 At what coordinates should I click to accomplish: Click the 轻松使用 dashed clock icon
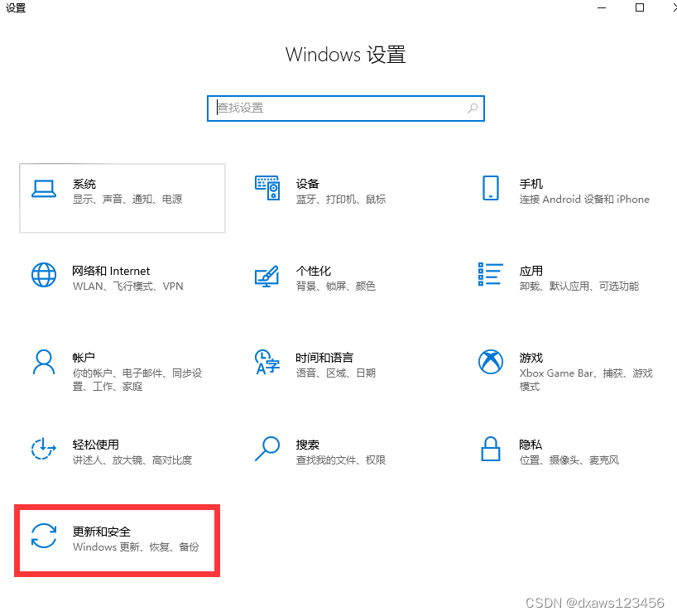click(x=44, y=449)
